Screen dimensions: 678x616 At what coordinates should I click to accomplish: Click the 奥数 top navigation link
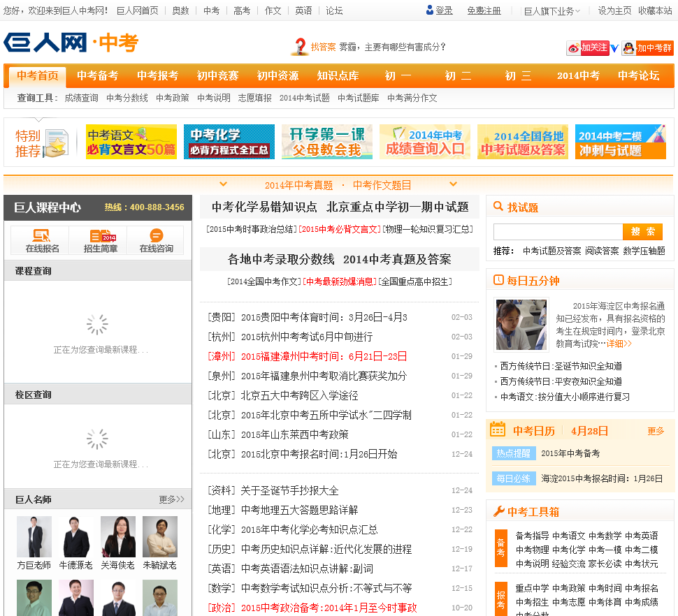[180, 10]
